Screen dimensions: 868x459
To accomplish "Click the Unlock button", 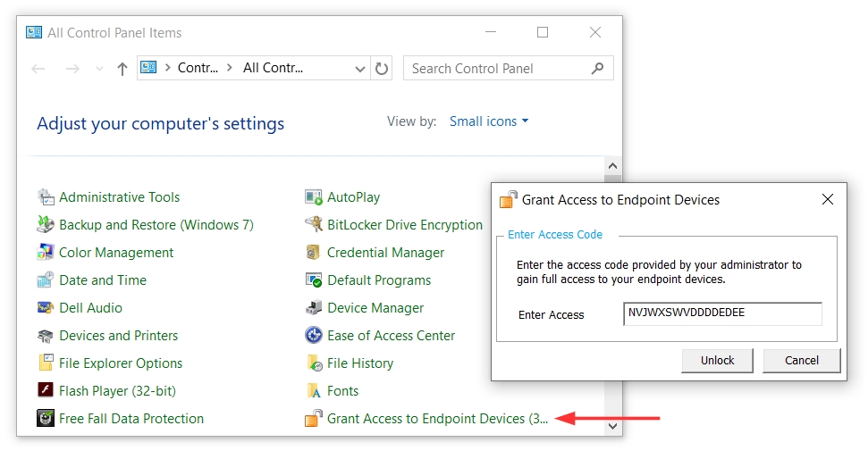I will pyautogui.click(x=717, y=361).
